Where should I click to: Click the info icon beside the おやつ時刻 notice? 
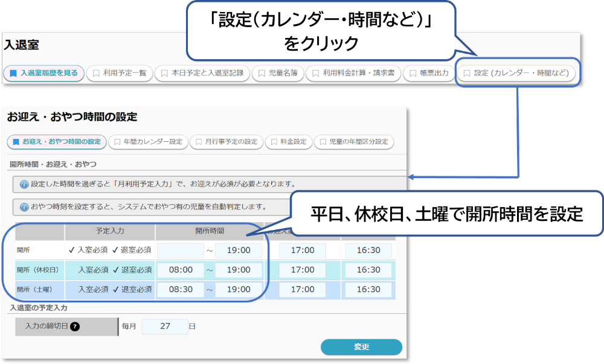pos(24,207)
